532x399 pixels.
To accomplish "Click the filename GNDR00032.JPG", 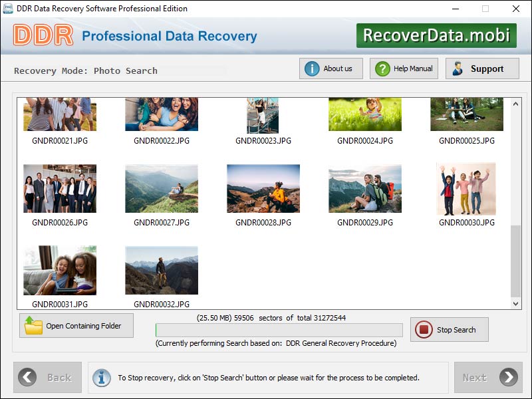I will click(x=162, y=305).
